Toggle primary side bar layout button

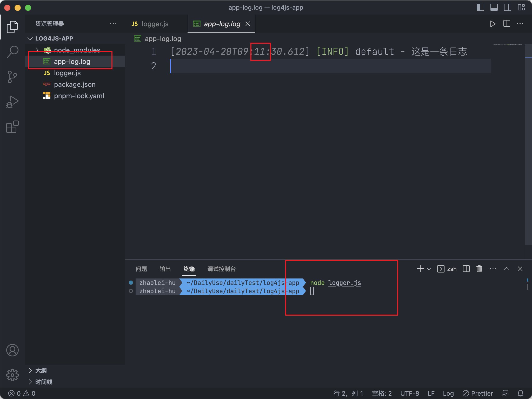(x=481, y=8)
